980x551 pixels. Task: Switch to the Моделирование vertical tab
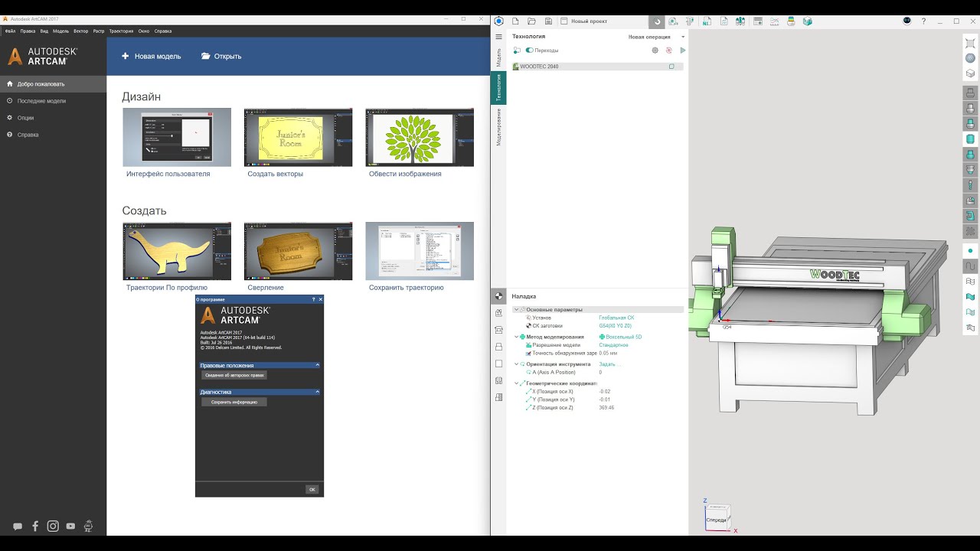click(498, 127)
